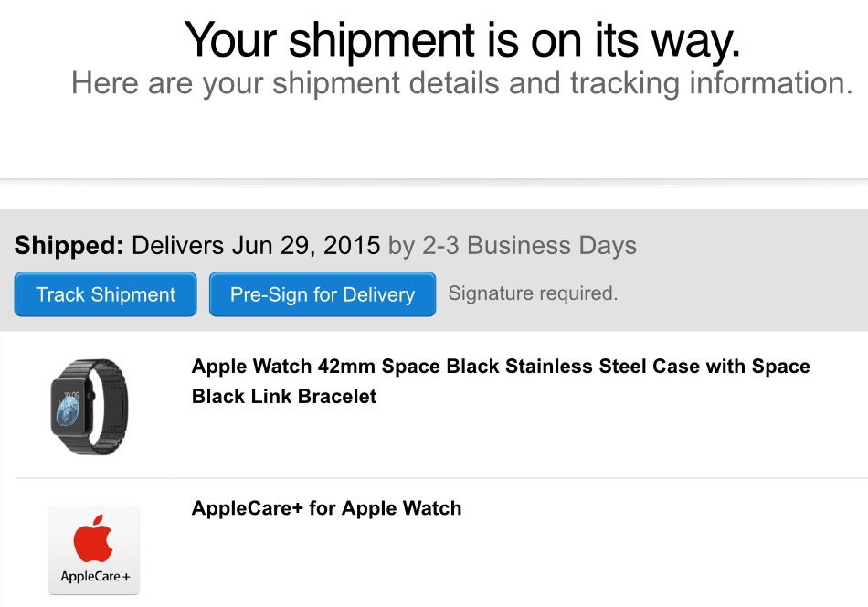Click the Track Shipment button

(x=105, y=294)
